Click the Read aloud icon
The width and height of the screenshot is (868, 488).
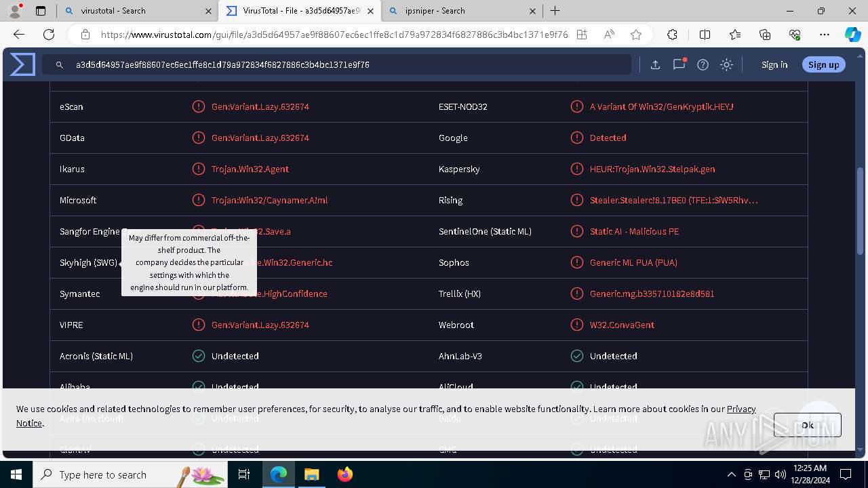[x=609, y=35]
